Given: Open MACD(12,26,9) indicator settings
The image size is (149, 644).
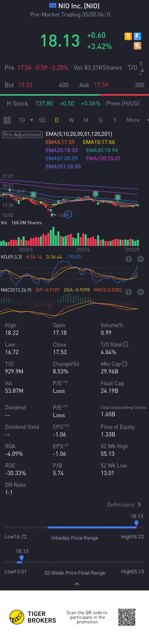Looking at the screenshot, I should (16, 290).
